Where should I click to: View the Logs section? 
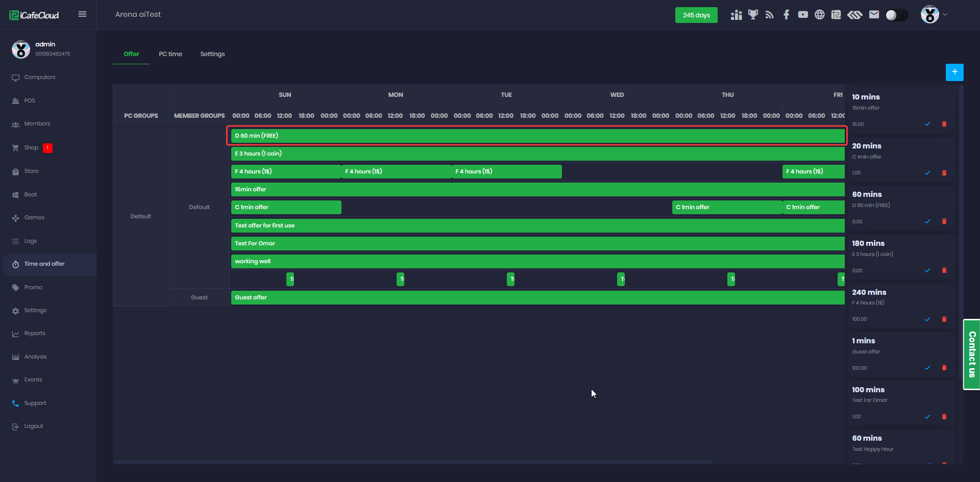31,241
